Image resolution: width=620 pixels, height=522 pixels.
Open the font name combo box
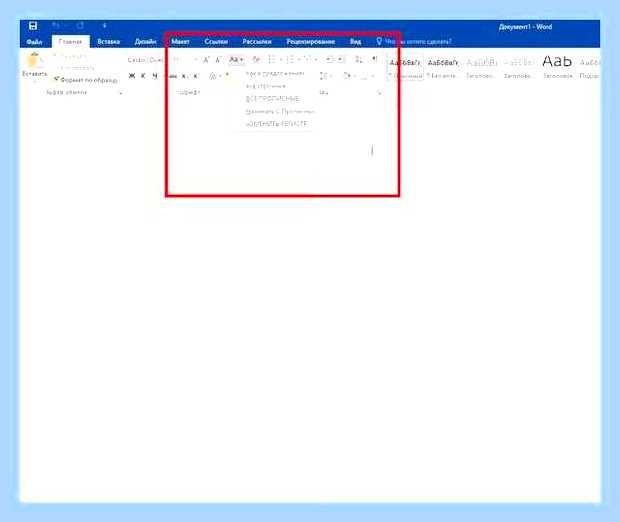(x=146, y=60)
